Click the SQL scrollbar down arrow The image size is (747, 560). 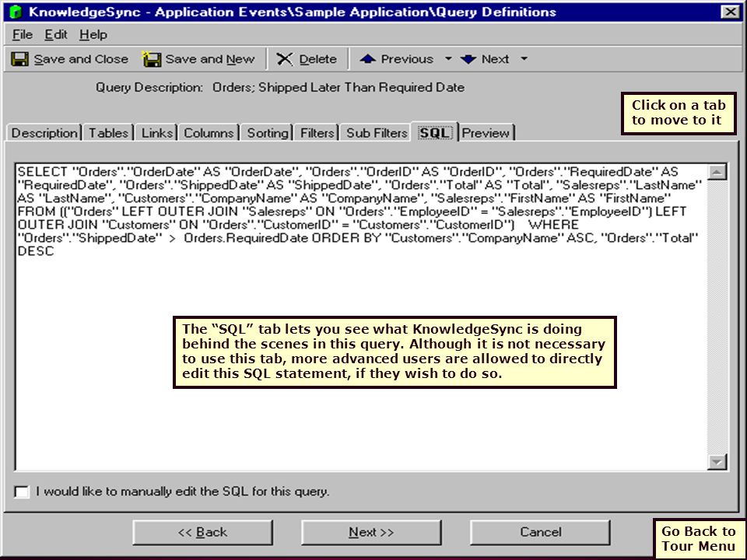click(717, 461)
